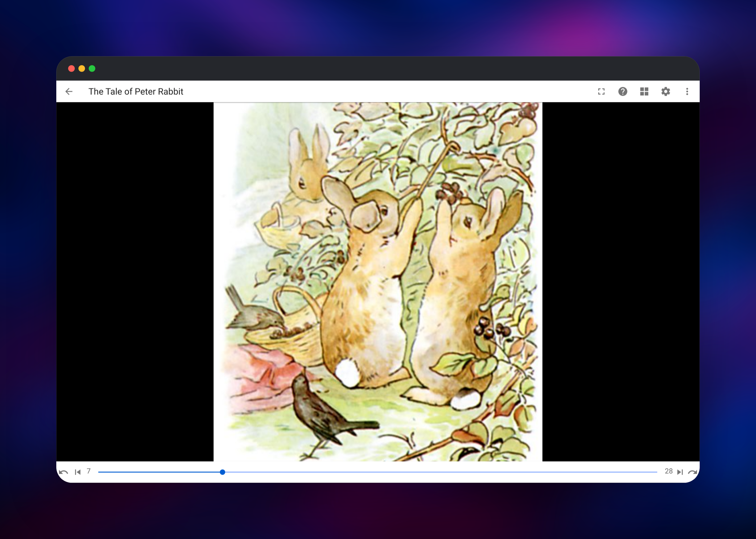Viewport: 756px width, 539px height.
Task: Click the book title The Tale of Peter Rabbit
Action: coord(136,92)
